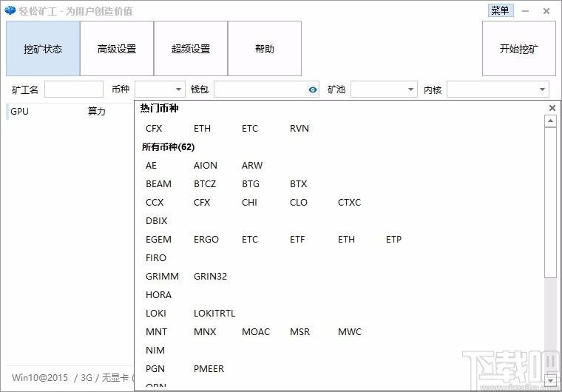Select RVN coin

(x=299, y=129)
